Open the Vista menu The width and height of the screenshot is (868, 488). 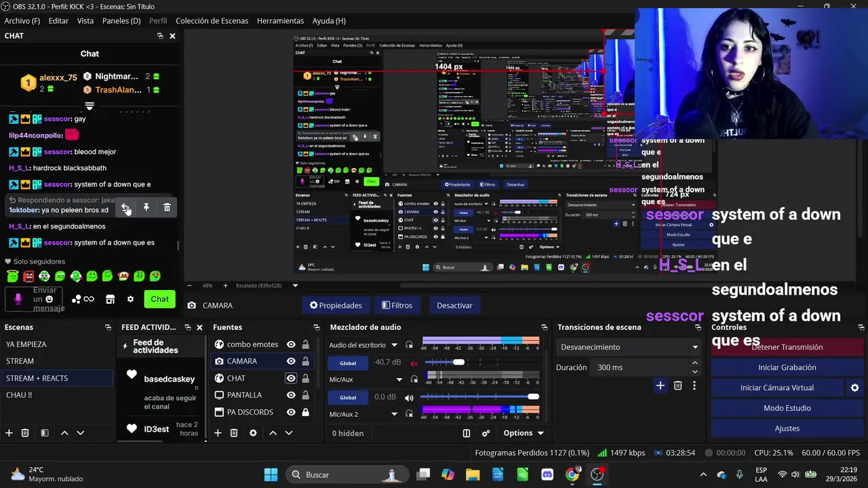click(85, 21)
